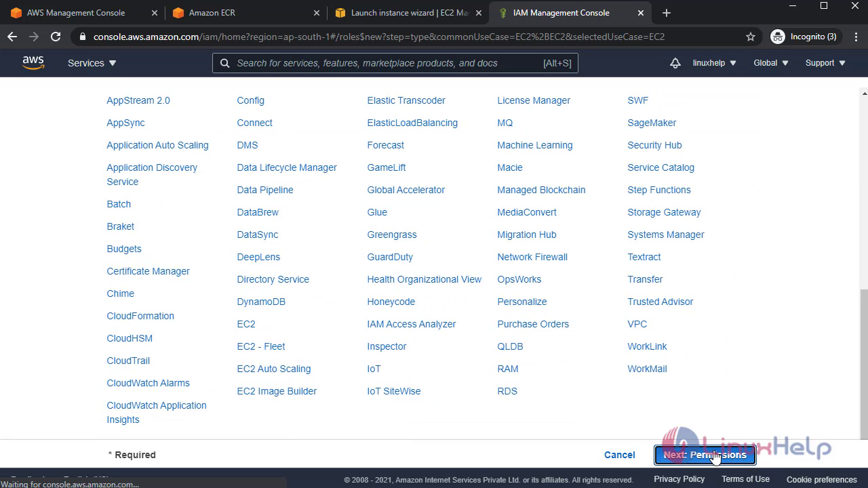Screen dimensions: 868x488
Task: Choose the IoT SiteWise service
Action: click(x=394, y=391)
